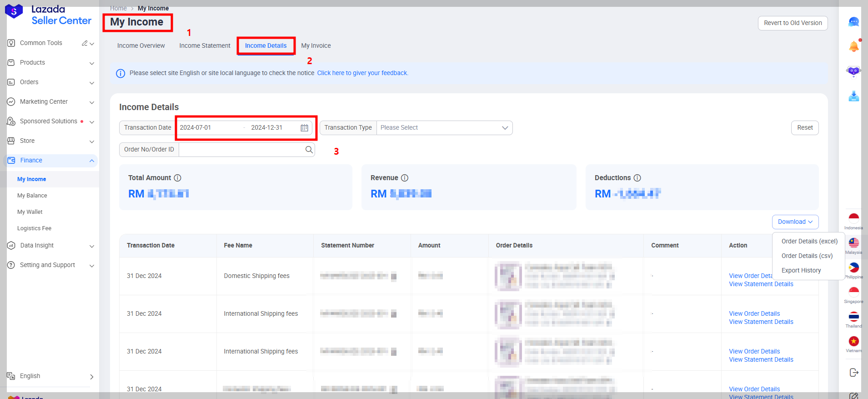Switch to the Income Details tab
Viewport: 868px width, 399px height.
(266, 45)
